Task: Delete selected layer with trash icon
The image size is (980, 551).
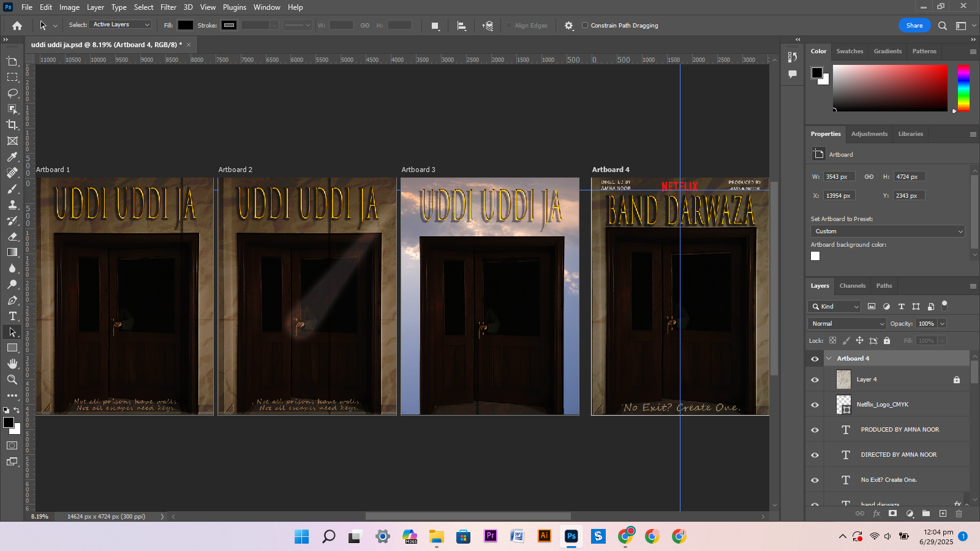Action: tap(958, 514)
